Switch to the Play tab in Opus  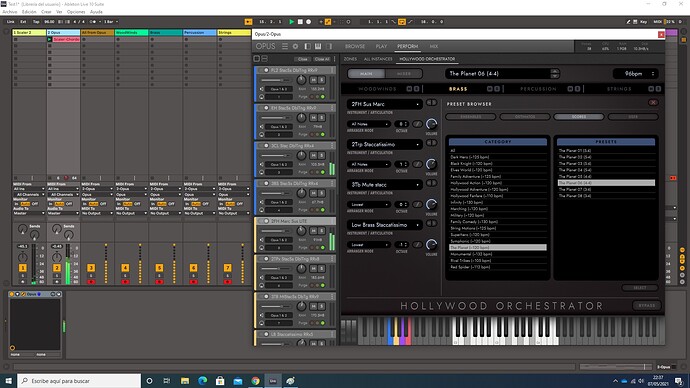click(x=381, y=46)
